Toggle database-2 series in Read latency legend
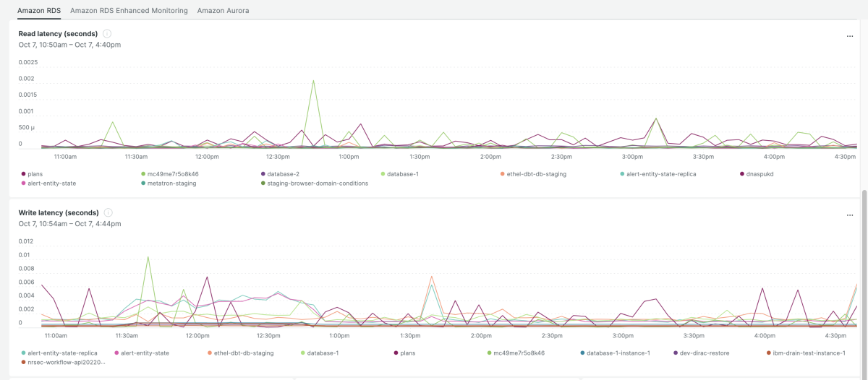 pos(283,174)
